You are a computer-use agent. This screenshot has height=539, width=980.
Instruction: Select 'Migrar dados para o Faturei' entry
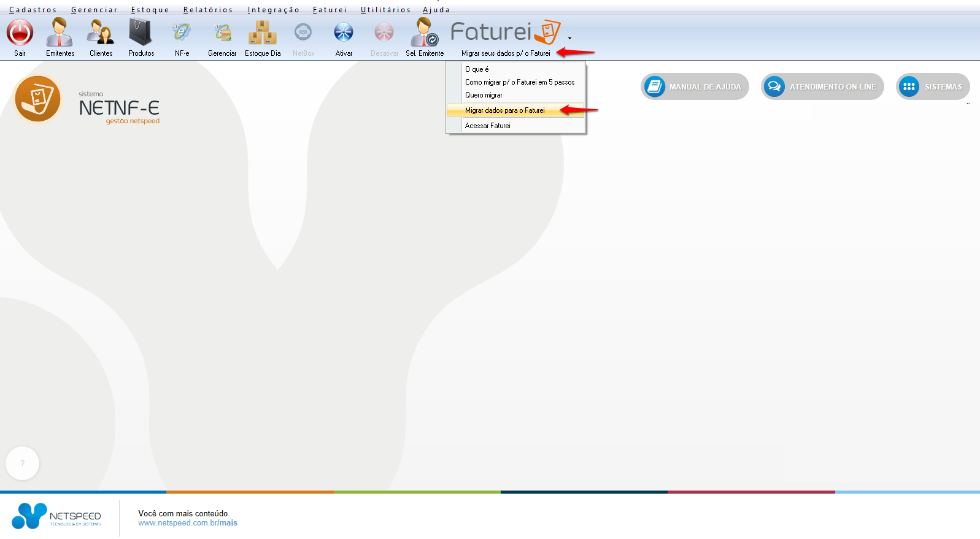point(515,110)
